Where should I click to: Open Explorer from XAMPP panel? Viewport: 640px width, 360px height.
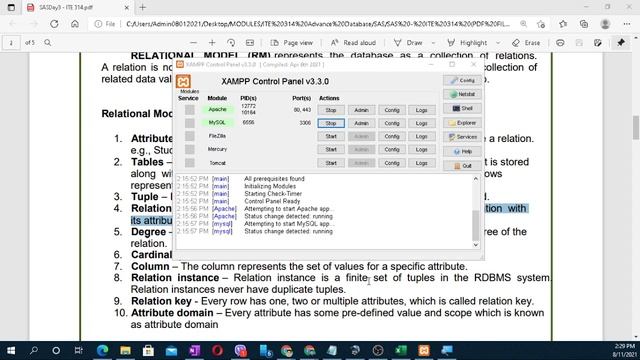click(x=462, y=123)
